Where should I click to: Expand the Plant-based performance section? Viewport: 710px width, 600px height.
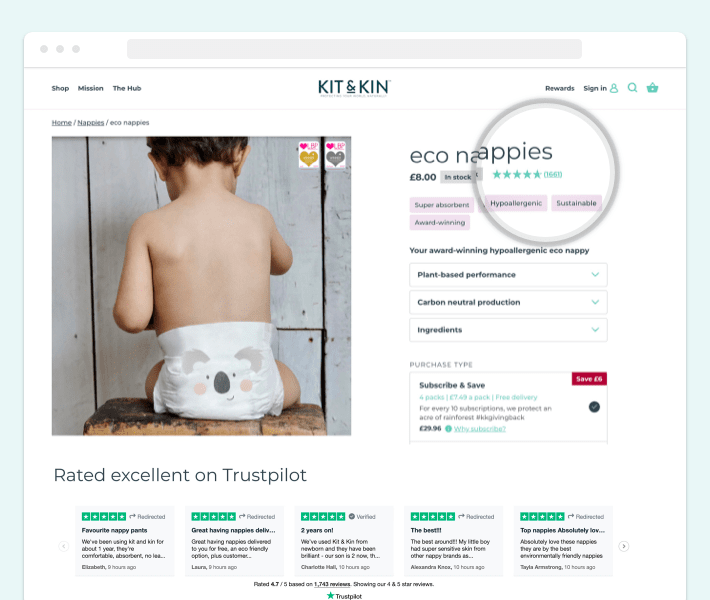pyautogui.click(x=508, y=275)
